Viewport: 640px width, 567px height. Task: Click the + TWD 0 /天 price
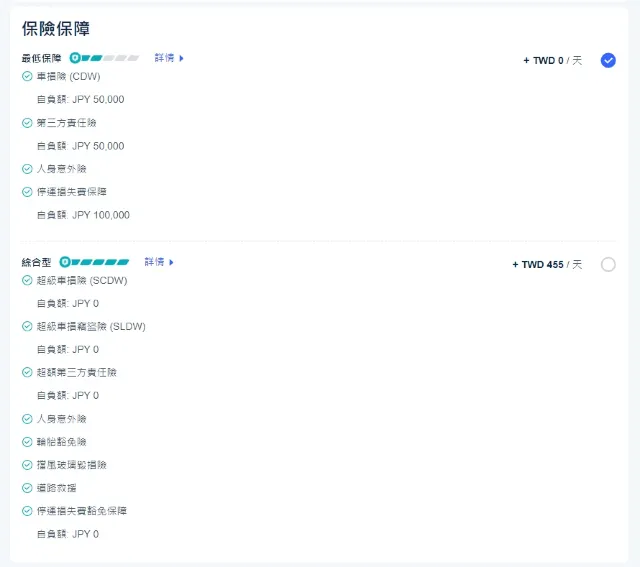552,61
